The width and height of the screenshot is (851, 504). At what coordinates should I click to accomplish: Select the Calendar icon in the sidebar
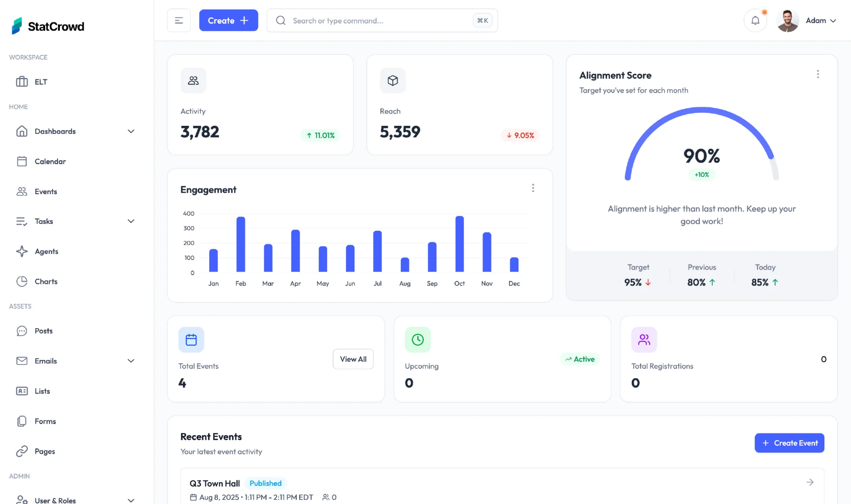(22, 161)
